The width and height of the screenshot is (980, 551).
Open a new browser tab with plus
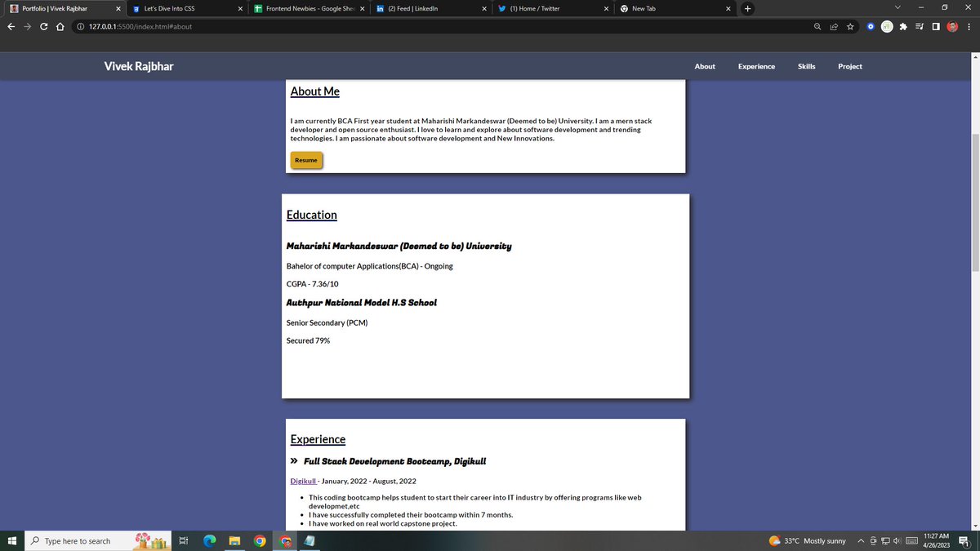point(747,8)
